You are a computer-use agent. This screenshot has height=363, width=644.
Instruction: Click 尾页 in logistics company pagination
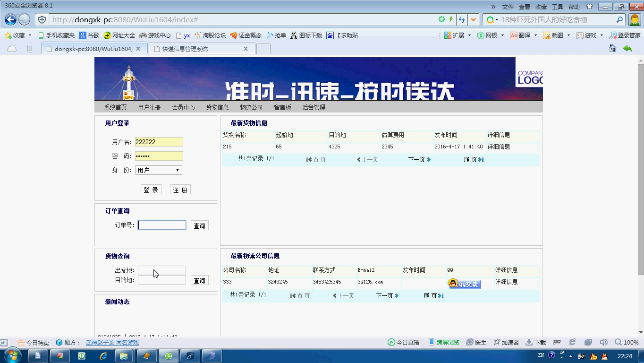pos(433,296)
